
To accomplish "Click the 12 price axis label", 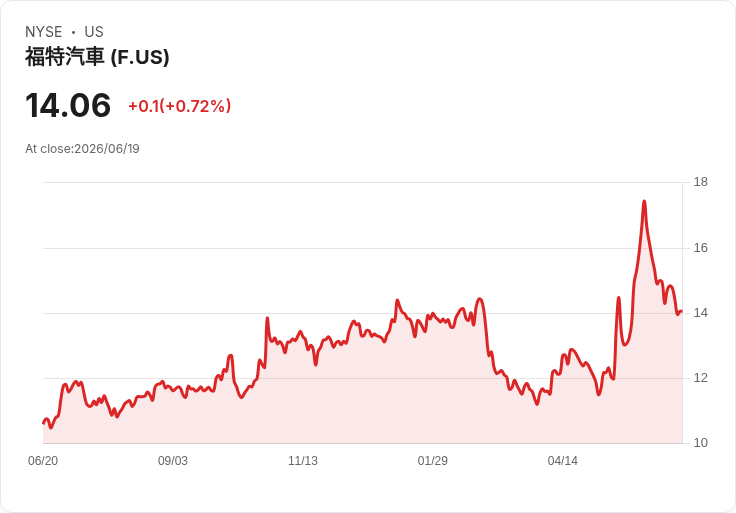I will tap(701, 378).
